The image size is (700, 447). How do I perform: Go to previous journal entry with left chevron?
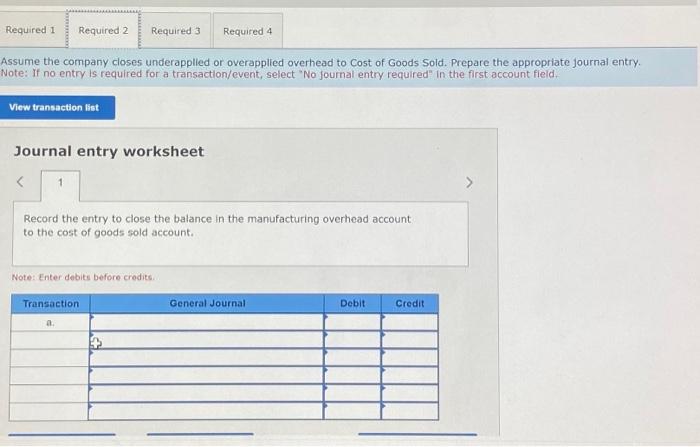coord(20,182)
